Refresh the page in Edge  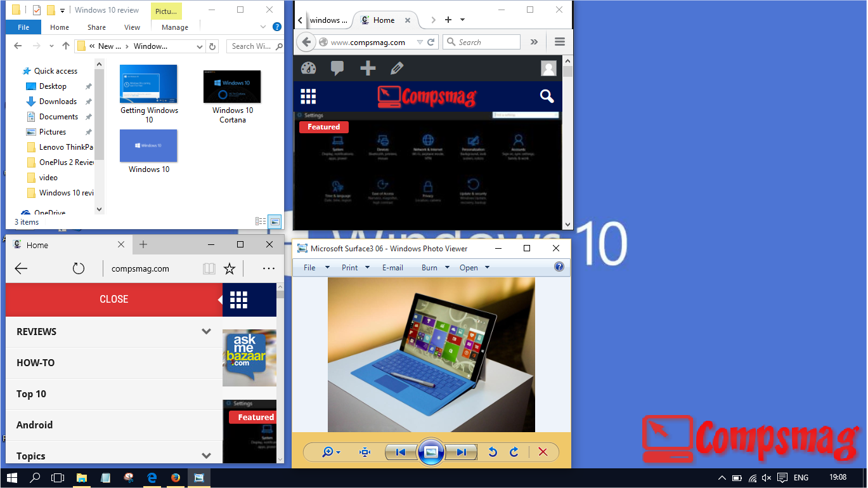[x=79, y=268]
